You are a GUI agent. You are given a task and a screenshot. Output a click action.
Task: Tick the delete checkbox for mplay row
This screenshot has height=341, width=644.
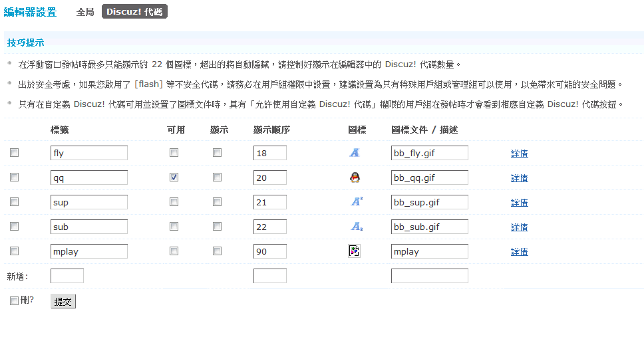point(15,251)
